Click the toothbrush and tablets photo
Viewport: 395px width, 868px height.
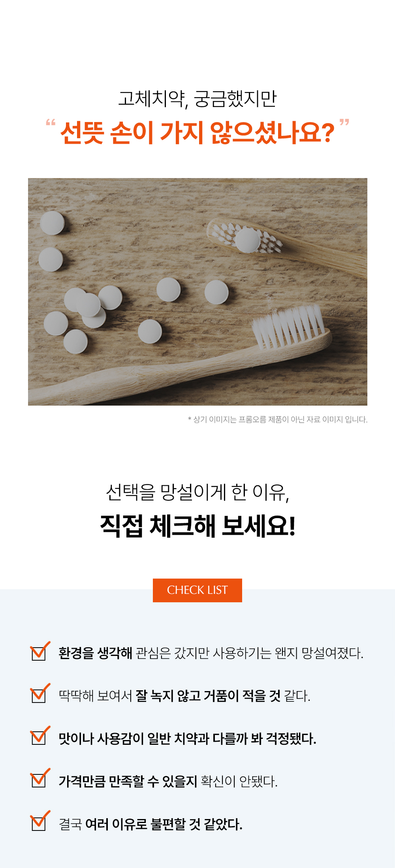tap(197, 292)
